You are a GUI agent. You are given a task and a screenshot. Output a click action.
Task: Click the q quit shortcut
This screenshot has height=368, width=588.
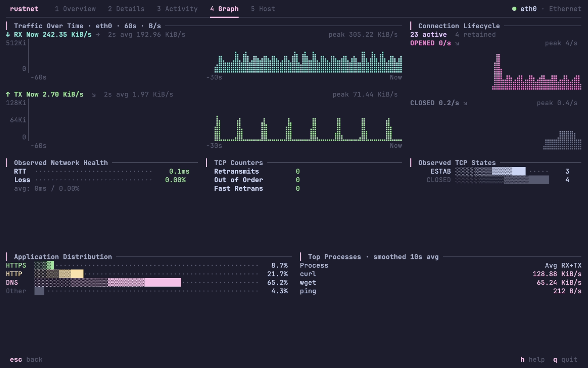pyautogui.click(x=565, y=360)
